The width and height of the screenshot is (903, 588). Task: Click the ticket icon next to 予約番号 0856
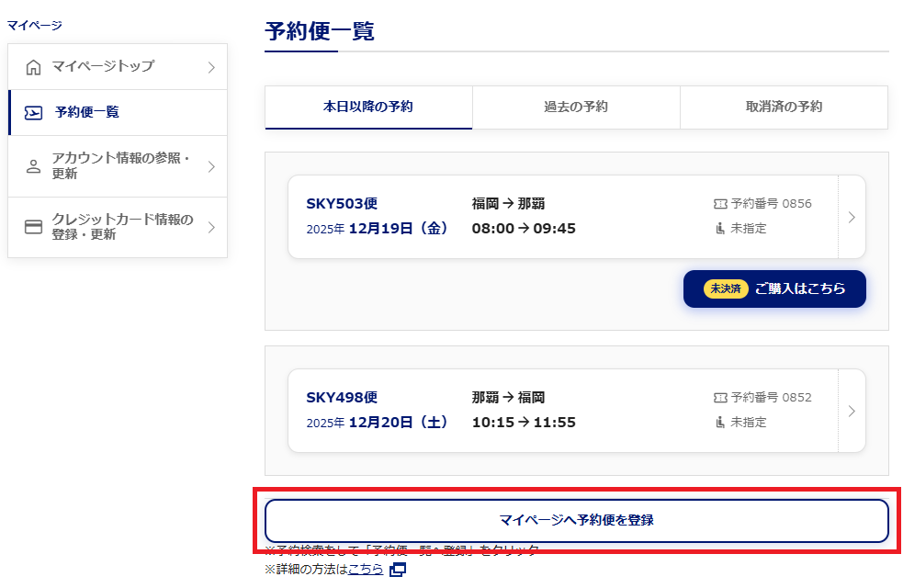[x=720, y=204]
